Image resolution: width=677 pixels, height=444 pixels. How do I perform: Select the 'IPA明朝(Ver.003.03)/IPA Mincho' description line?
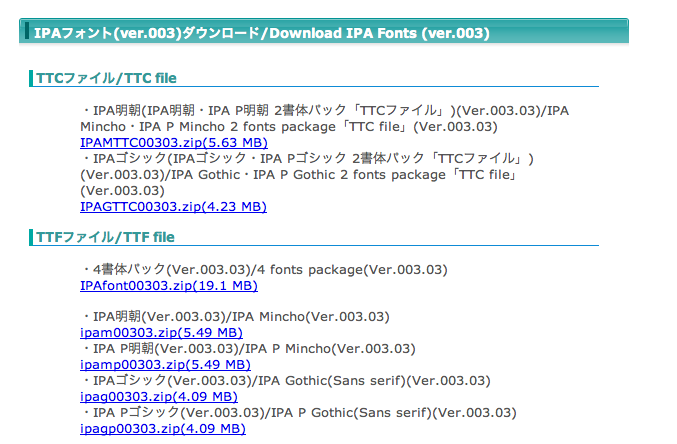(x=235, y=317)
